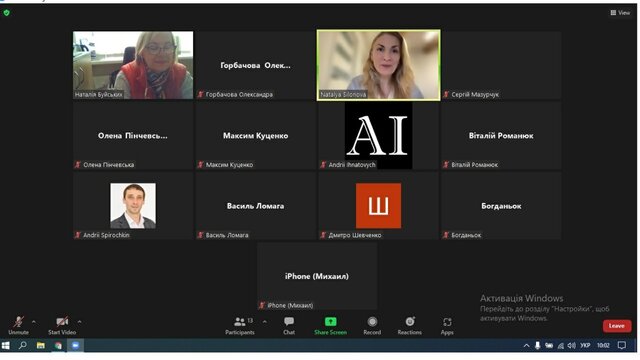Click the green encryption shield icon
The width and height of the screenshot is (640, 360).
coord(7,13)
